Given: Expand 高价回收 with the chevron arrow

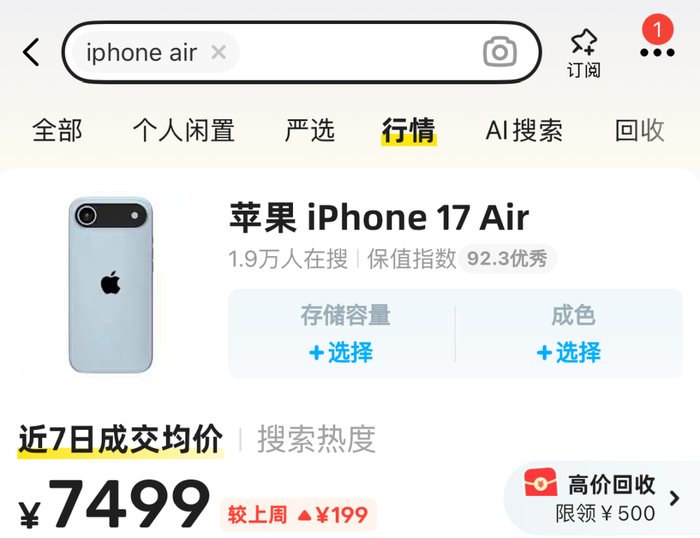Looking at the screenshot, I should pos(675,498).
